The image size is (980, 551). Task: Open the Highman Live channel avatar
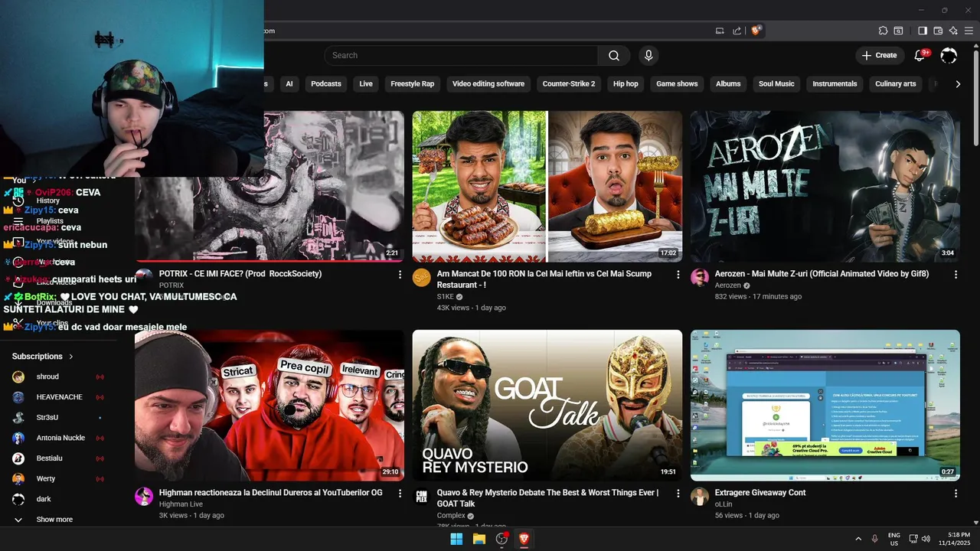[144, 496]
